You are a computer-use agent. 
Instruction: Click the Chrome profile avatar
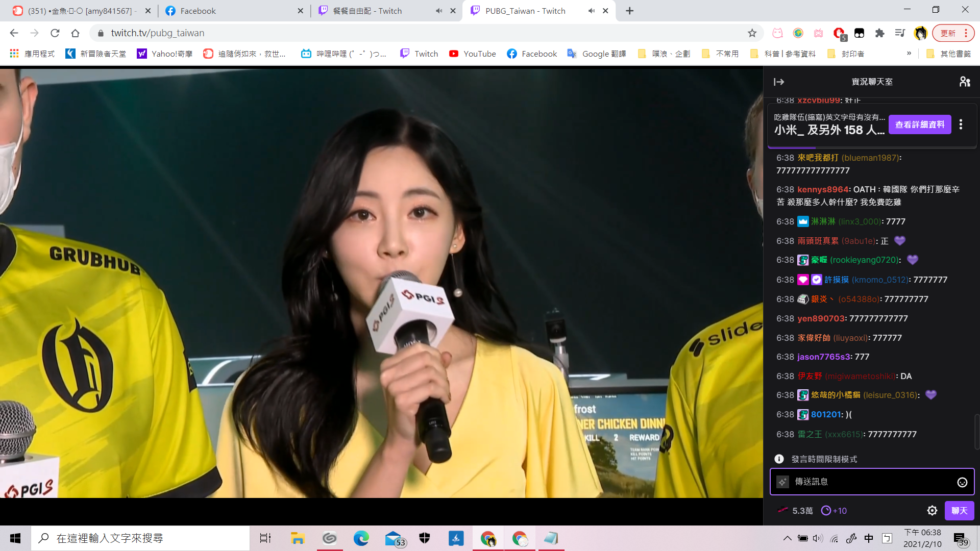(x=920, y=33)
